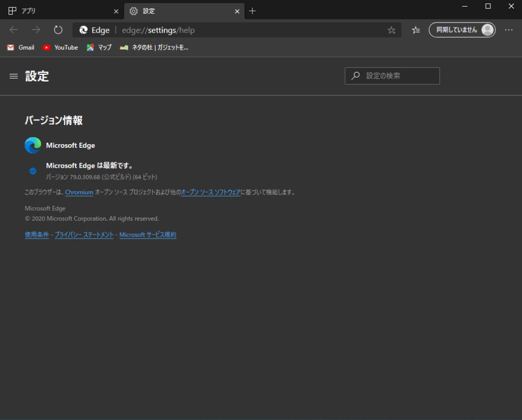Open the Microsoft サービス規約 link
Image resolution: width=522 pixels, height=420 pixels.
148,234
